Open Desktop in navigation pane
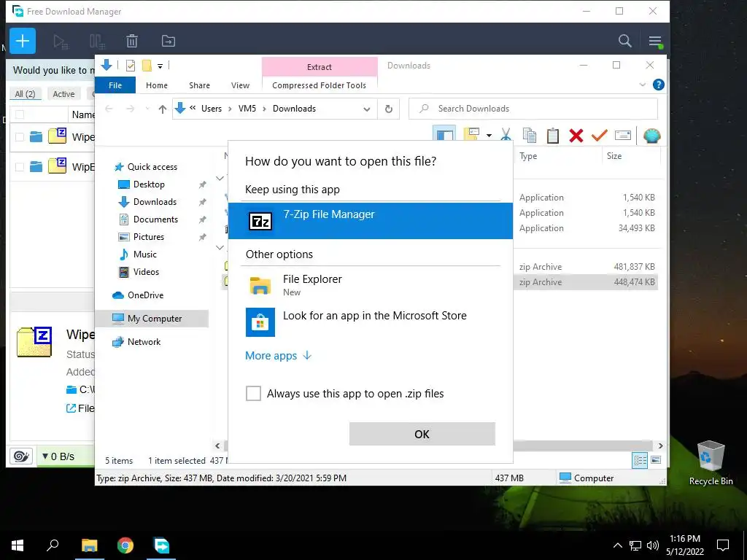The image size is (747, 560). (x=149, y=184)
